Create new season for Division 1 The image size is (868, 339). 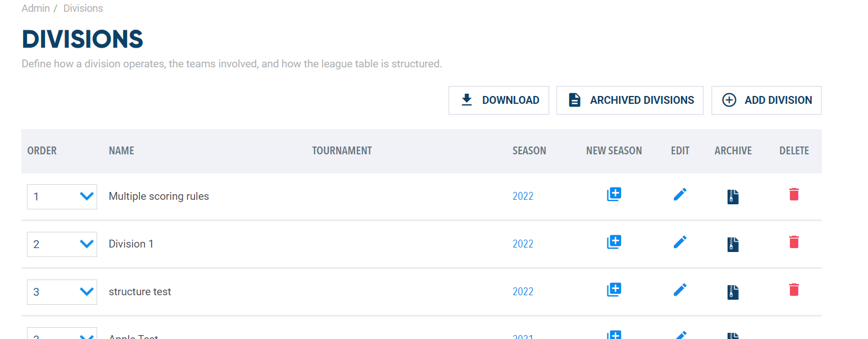[x=614, y=242]
